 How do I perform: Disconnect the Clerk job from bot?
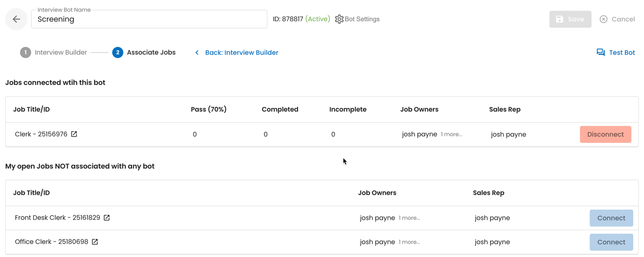(x=606, y=134)
